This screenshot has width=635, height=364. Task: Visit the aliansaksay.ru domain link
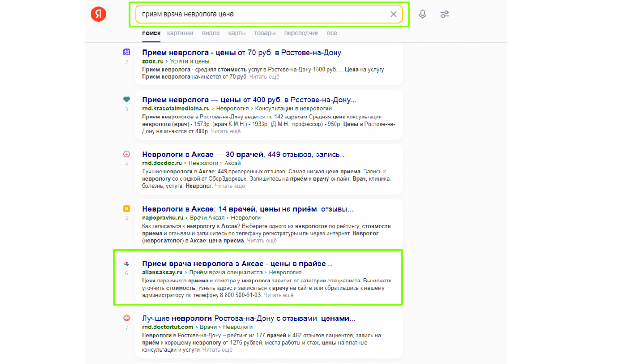click(162, 273)
